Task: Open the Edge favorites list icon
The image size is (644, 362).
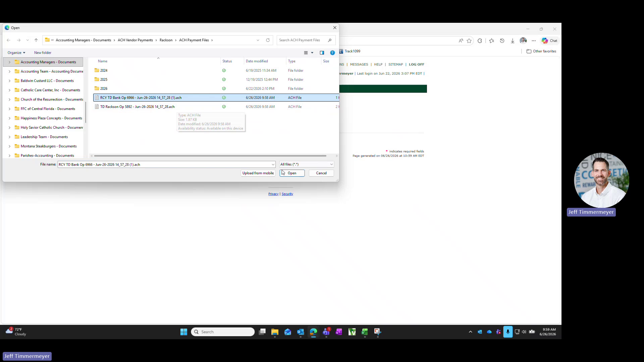Action: [492, 41]
